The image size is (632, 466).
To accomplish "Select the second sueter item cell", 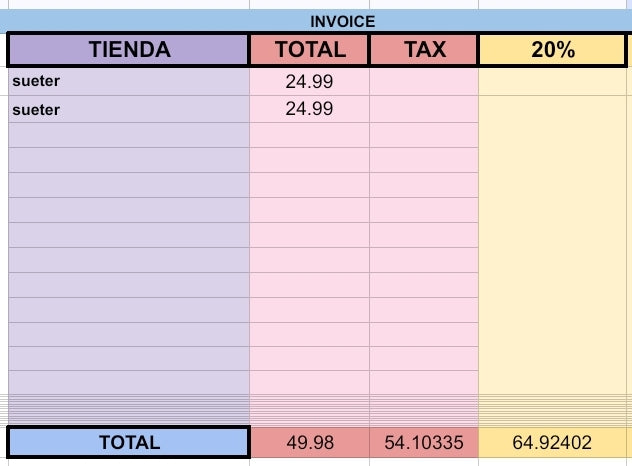I will (x=128, y=110).
